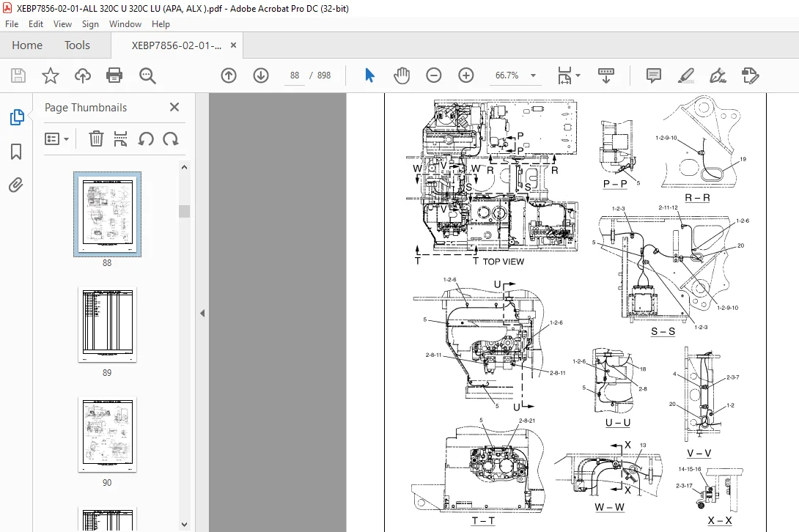799x532 pixels.
Task: Click the total page count 898
Action: tap(324, 75)
